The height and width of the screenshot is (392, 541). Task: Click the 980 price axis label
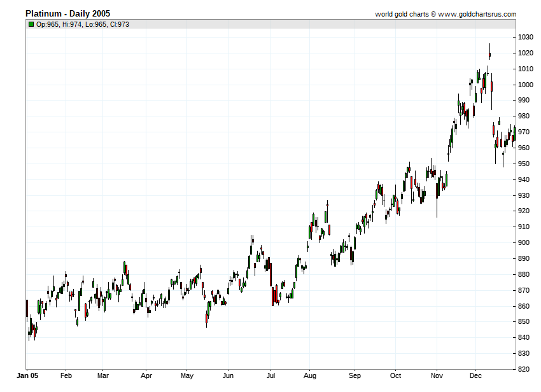coord(524,116)
